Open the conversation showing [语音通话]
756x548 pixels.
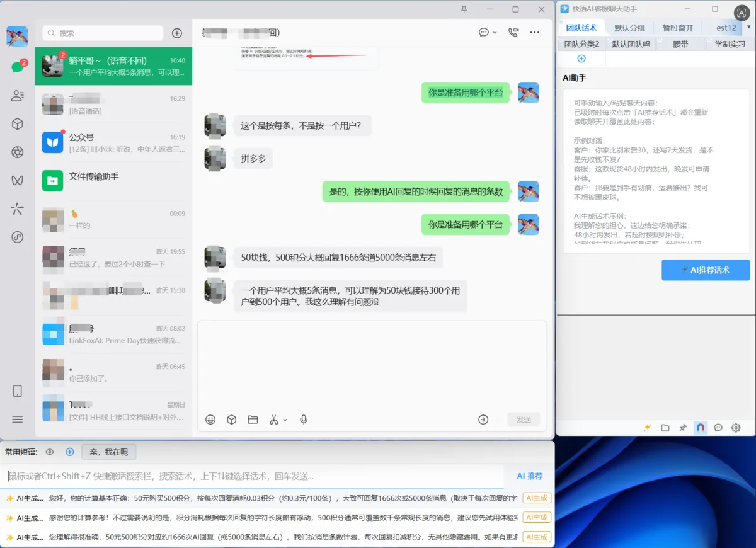[113, 104]
